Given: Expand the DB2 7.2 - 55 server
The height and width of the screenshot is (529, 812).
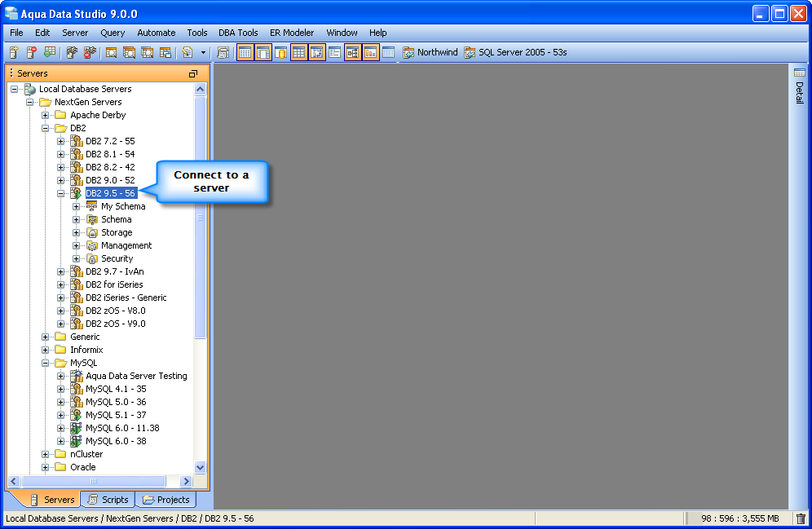Looking at the screenshot, I should [x=61, y=141].
